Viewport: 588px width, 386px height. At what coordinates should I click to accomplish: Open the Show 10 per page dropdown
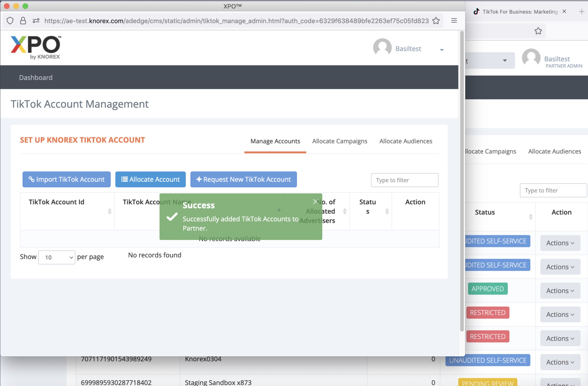pyautogui.click(x=57, y=257)
